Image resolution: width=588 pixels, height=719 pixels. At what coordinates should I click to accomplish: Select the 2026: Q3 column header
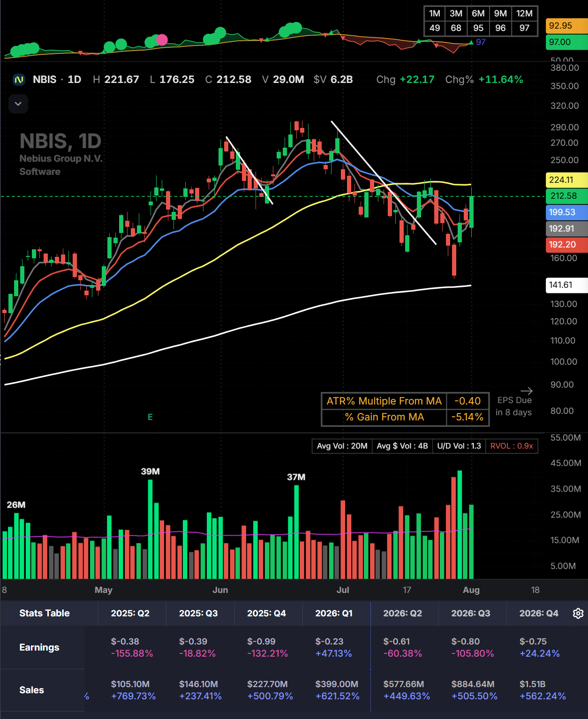pos(471,613)
